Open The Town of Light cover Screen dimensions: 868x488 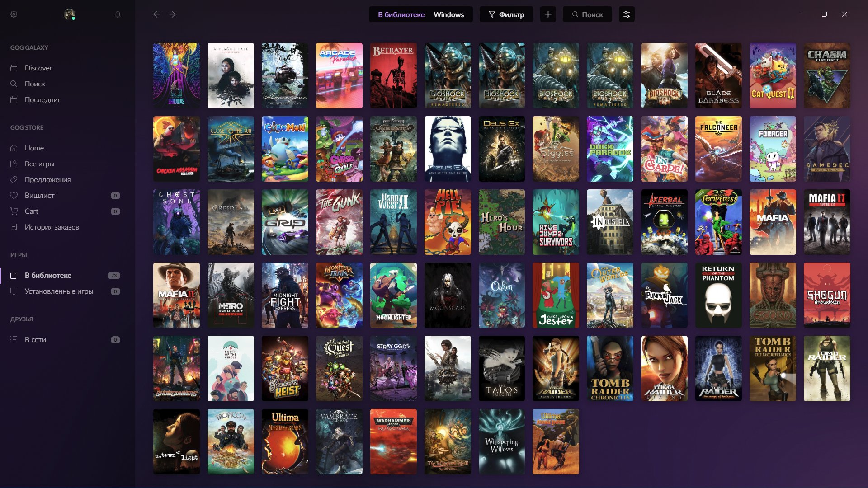(176, 441)
